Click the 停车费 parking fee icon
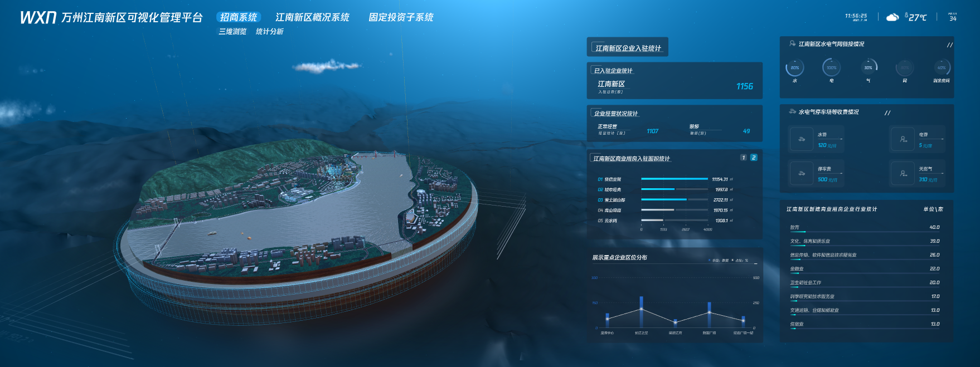This screenshot has height=367, width=980. [x=801, y=173]
